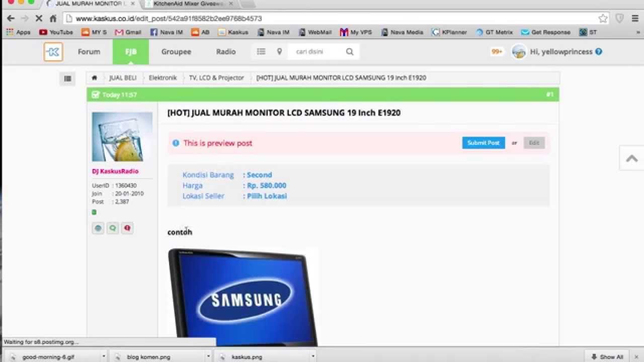This screenshot has width=644, height=362.
Task: Open the TV, LCD & Projector breadcrumb
Action: [x=216, y=78]
